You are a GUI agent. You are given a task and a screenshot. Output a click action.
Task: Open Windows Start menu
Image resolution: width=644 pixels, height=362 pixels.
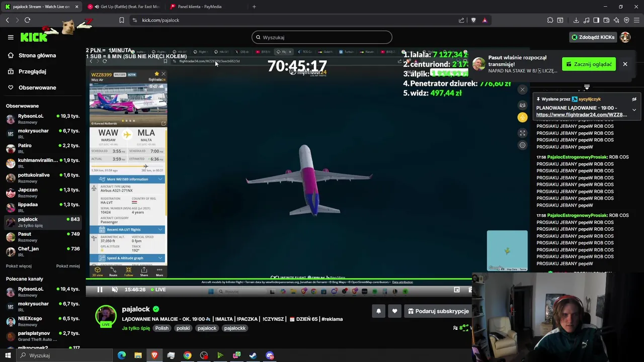coord(8,355)
